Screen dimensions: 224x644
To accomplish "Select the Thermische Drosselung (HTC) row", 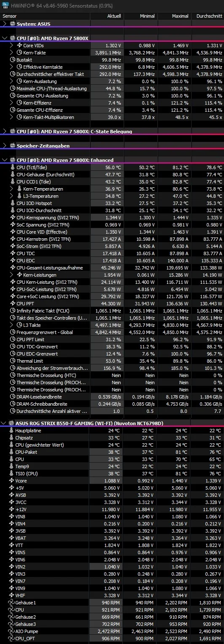I will coord(112,375).
